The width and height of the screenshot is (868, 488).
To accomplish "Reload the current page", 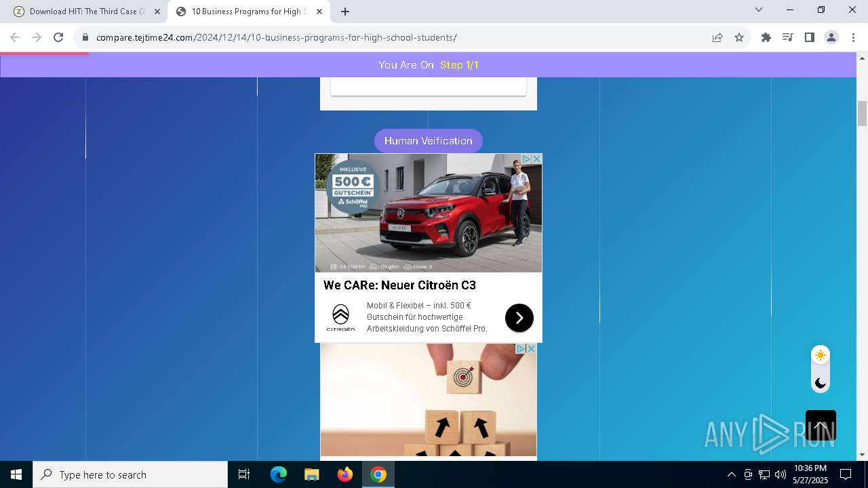I will click(58, 37).
